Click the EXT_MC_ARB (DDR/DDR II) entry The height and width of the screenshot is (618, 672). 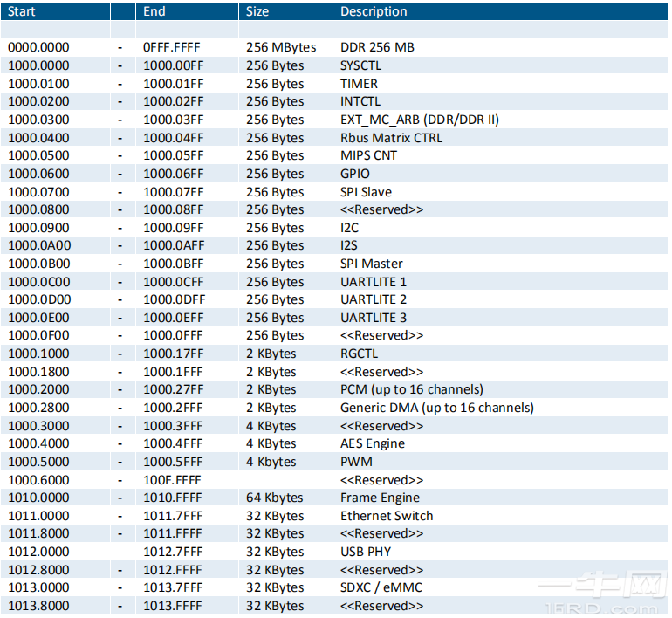(x=419, y=120)
